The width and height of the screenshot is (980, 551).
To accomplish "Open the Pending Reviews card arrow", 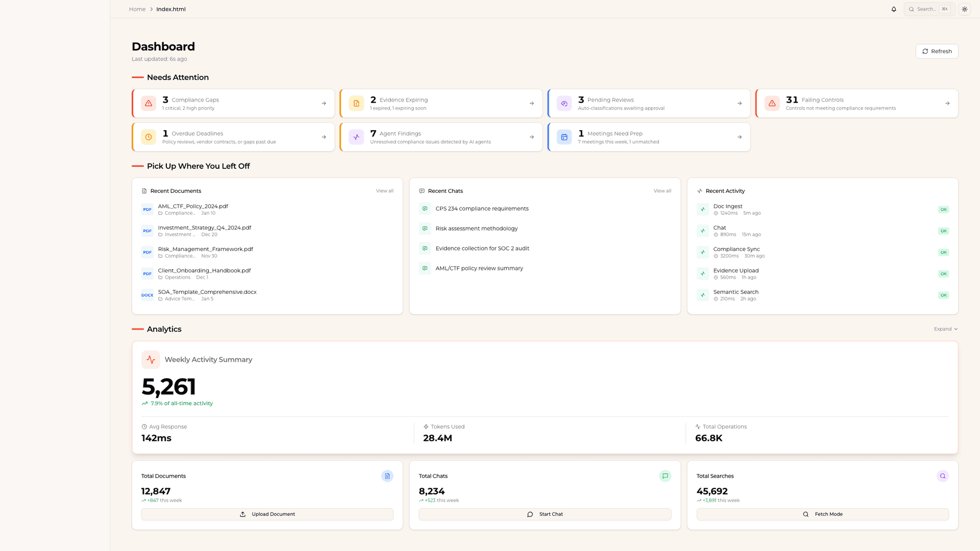I will (739, 104).
